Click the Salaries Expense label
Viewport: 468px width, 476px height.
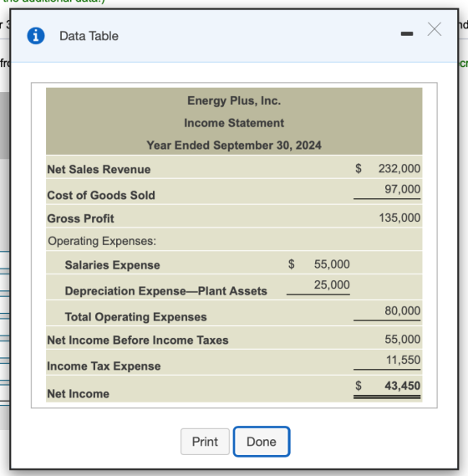coord(112,265)
